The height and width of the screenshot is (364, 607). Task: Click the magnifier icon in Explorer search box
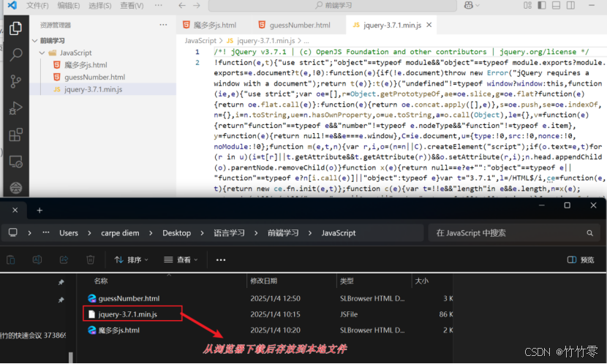(x=589, y=233)
